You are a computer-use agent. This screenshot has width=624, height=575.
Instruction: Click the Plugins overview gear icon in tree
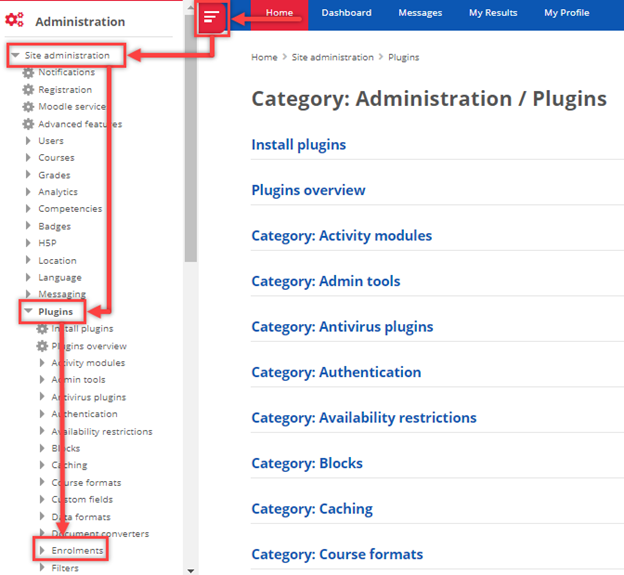pos(42,346)
